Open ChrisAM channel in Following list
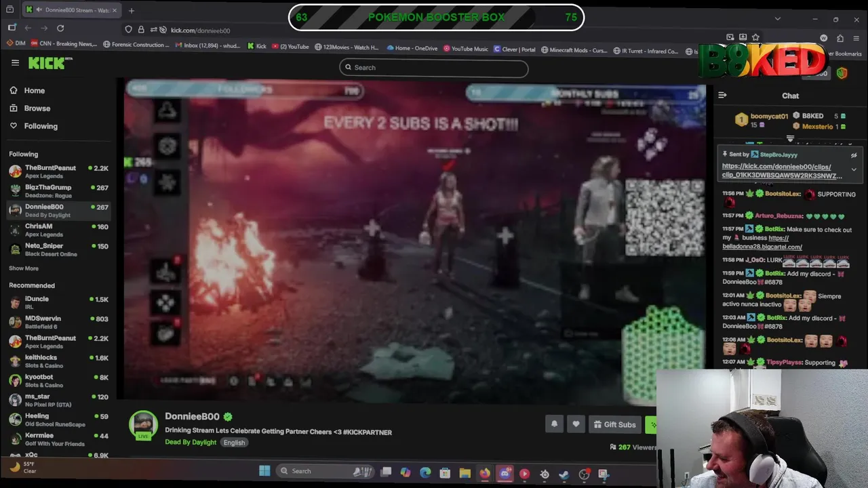Screen dimensions: 868x488 (x=58, y=230)
